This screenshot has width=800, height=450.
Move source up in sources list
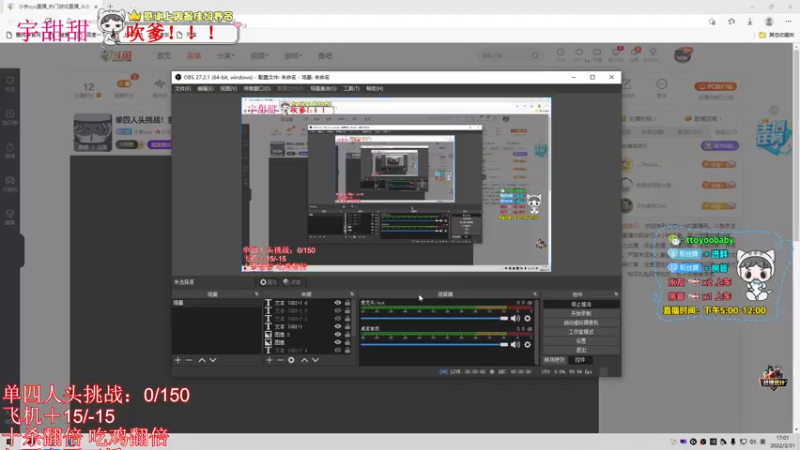[x=305, y=360]
